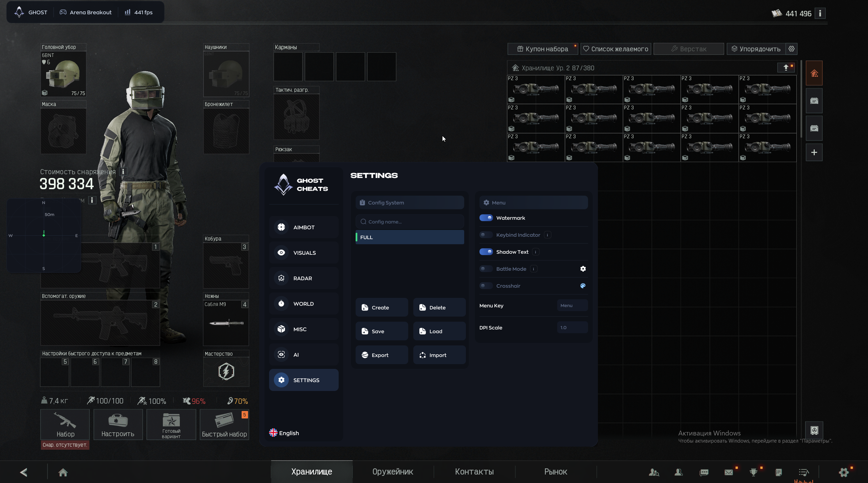Screen dimensions: 868x483
Task: Click the Export config button
Action: tap(382, 355)
